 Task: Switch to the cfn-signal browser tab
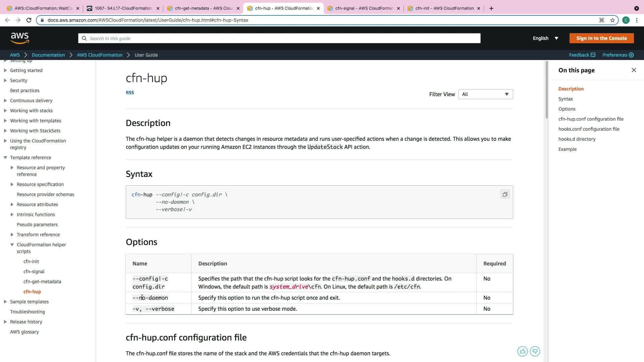[x=364, y=8]
